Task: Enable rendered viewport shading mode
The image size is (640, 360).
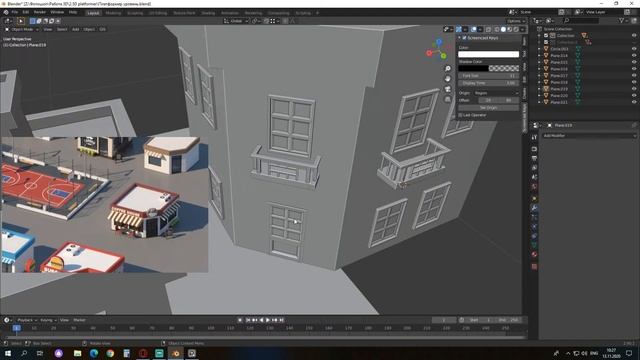Action: click(516, 29)
